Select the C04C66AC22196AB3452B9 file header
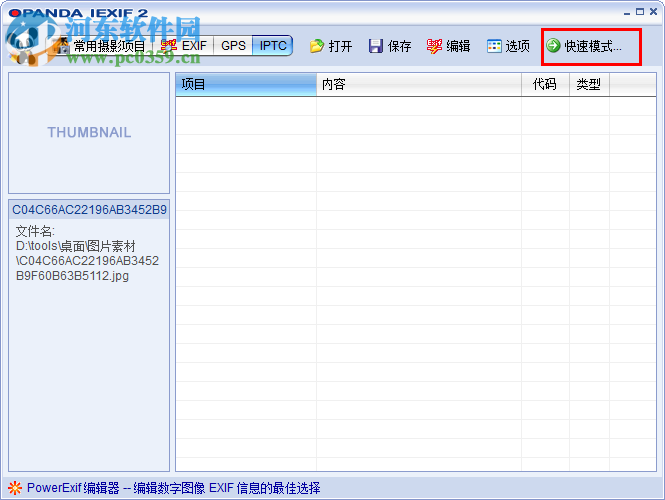Image resolution: width=665 pixels, height=500 pixels. tap(89, 209)
